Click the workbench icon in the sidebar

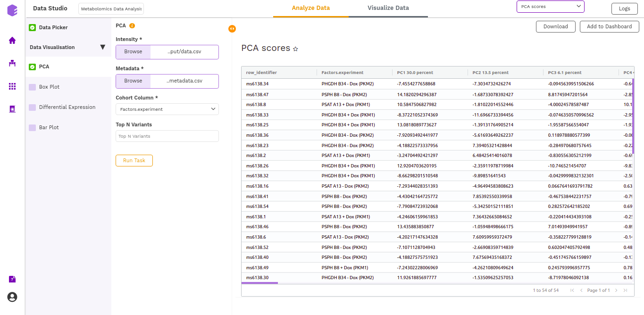coord(12,63)
